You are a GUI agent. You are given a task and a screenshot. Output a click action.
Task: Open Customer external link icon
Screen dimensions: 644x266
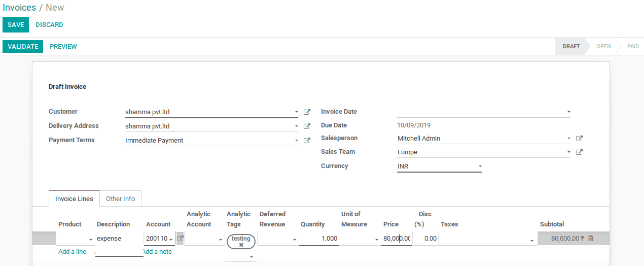point(307,112)
